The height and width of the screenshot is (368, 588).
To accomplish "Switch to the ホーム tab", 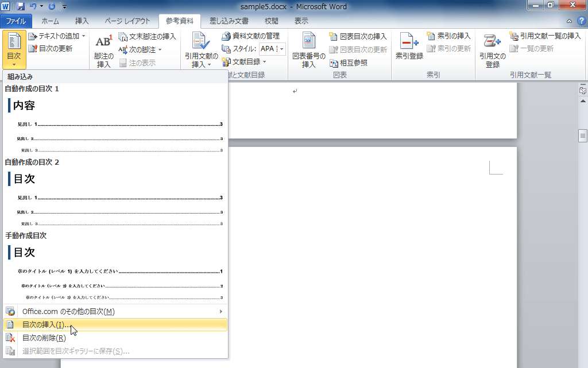I will [x=51, y=21].
